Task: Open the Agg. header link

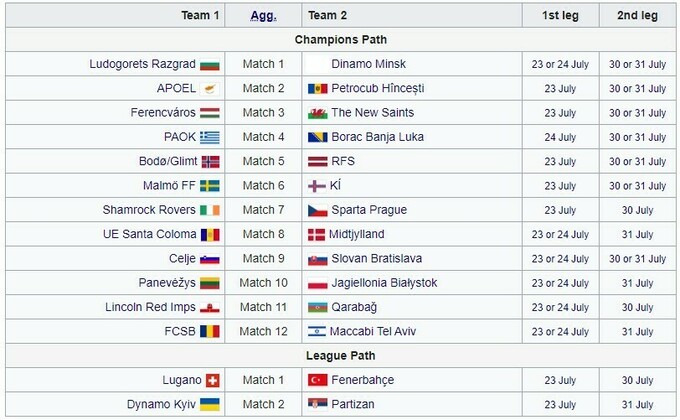Action: click(x=263, y=15)
